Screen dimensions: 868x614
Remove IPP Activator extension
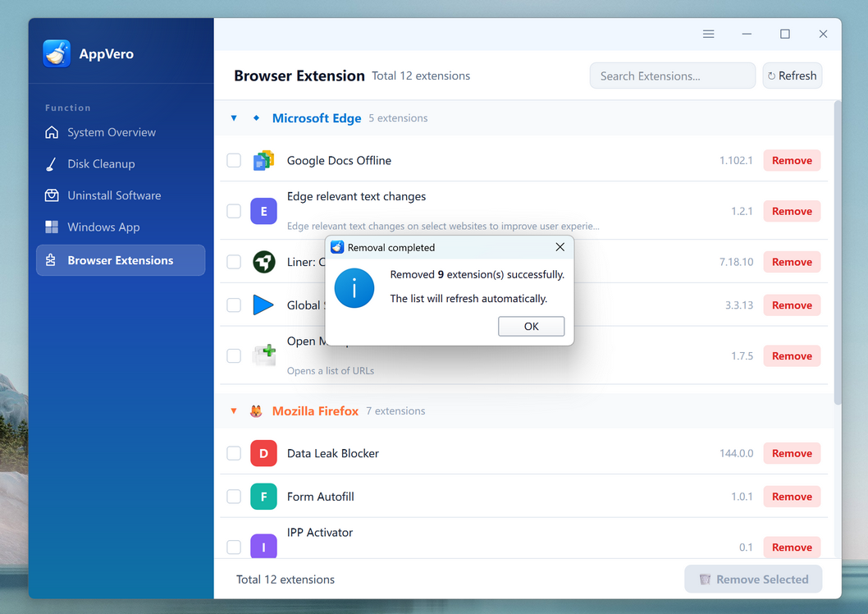click(x=793, y=547)
